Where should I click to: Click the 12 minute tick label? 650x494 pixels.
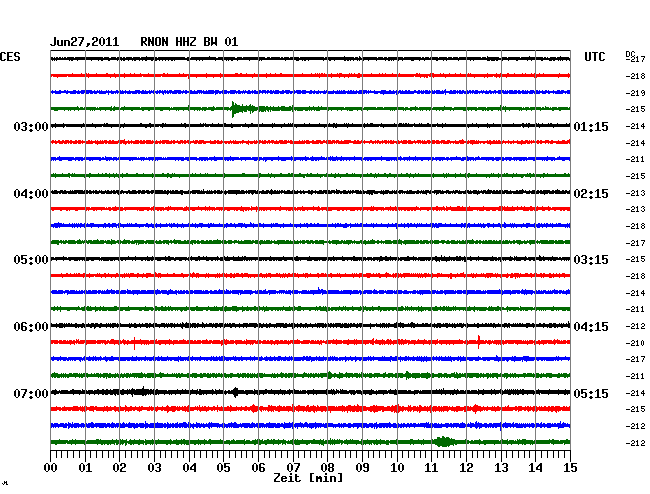click(x=466, y=467)
